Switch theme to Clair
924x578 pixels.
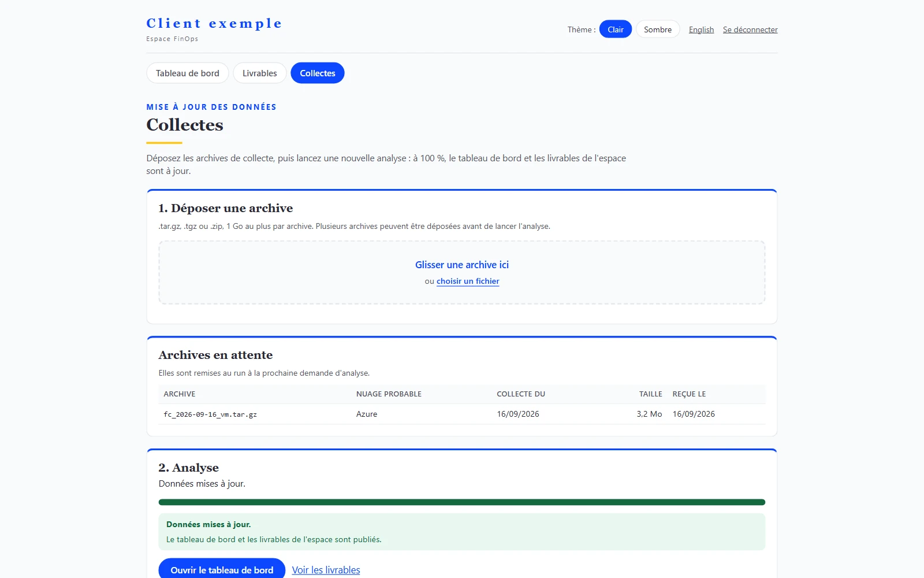click(x=615, y=29)
